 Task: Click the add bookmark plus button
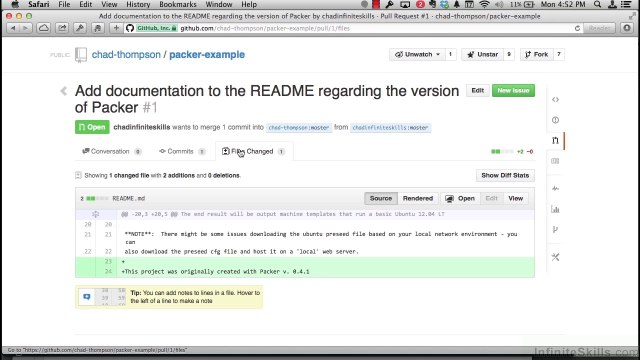(116, 28)
